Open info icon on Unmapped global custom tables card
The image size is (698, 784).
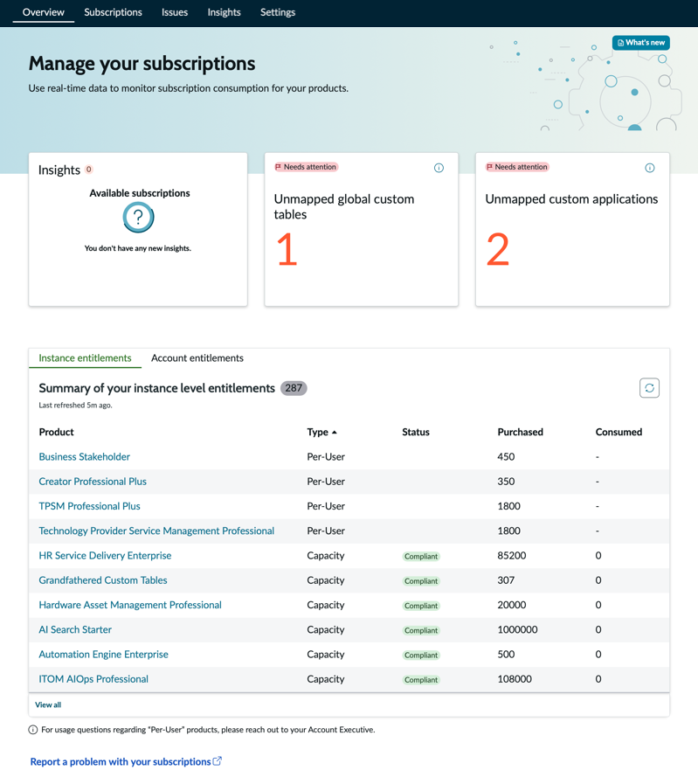pos(439,168)
